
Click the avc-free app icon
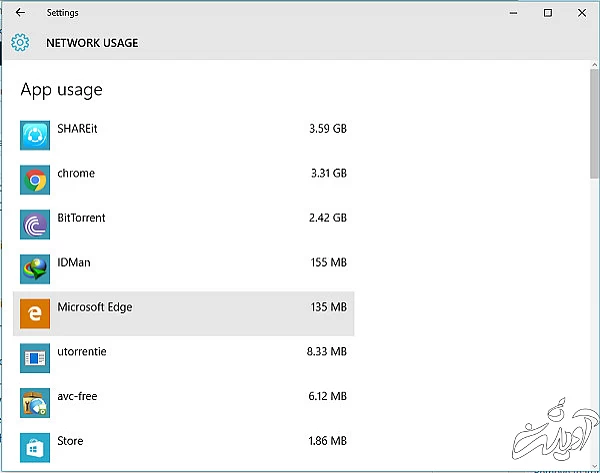pyautogui.click(x=35, y=402)
